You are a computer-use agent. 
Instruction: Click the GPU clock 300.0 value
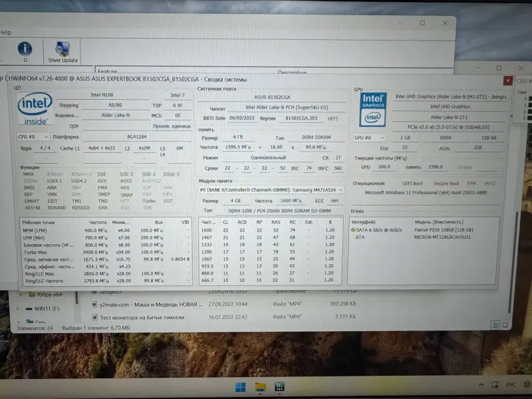pyautogui.click(x=384, y=167)
